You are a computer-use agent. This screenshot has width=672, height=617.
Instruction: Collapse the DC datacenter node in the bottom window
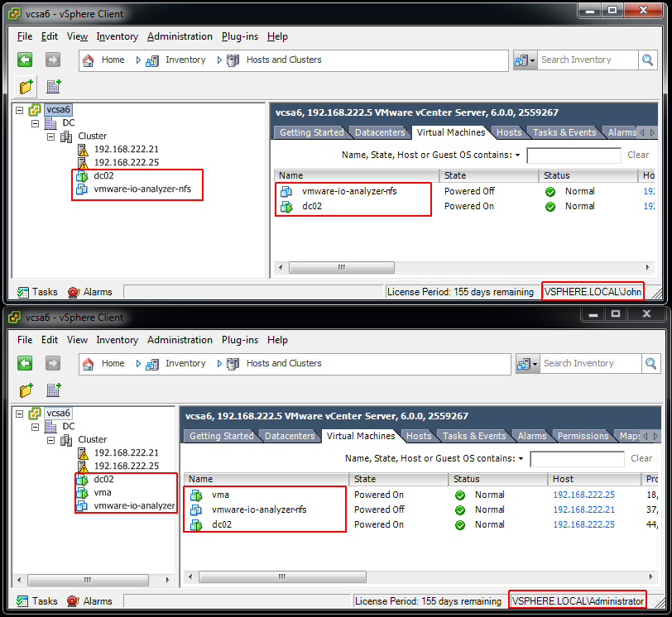coord(35,427)
